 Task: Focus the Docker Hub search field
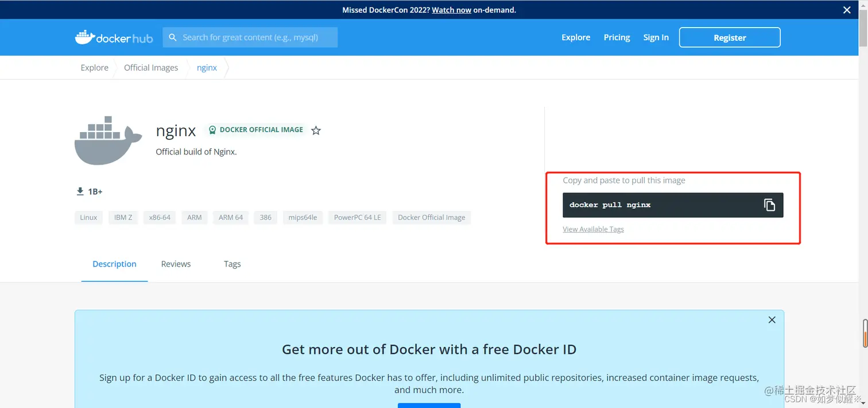250,37
